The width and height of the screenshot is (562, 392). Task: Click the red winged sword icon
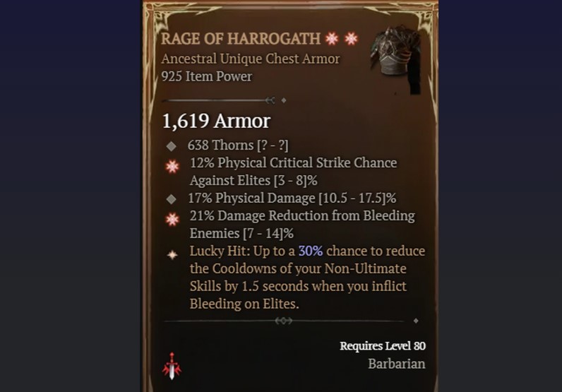(172, 366)
